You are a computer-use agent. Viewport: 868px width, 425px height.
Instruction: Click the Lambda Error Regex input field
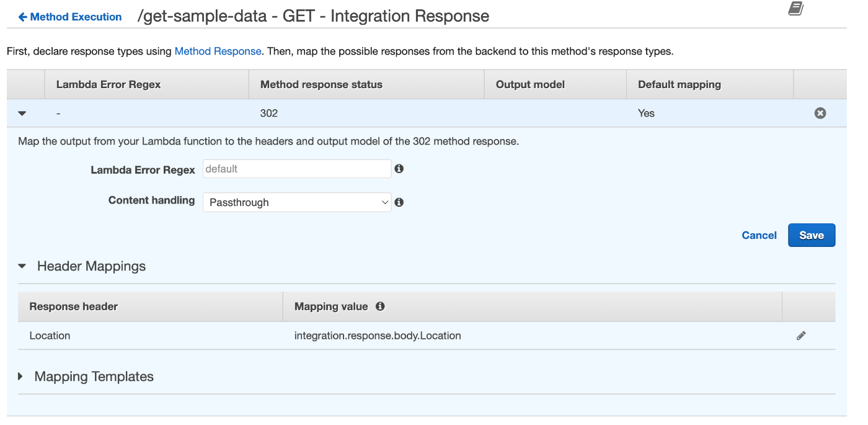[x=297, y=169]
